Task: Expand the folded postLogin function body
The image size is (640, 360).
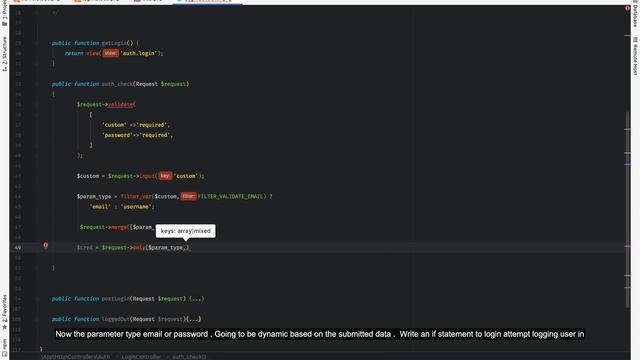Action: tap(196, 299)
